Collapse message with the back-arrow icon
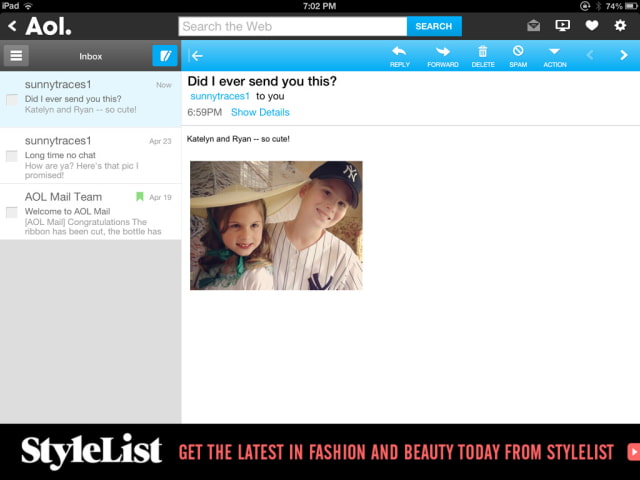The width and height of the screenshot is (640, 480). pos(196,56)
